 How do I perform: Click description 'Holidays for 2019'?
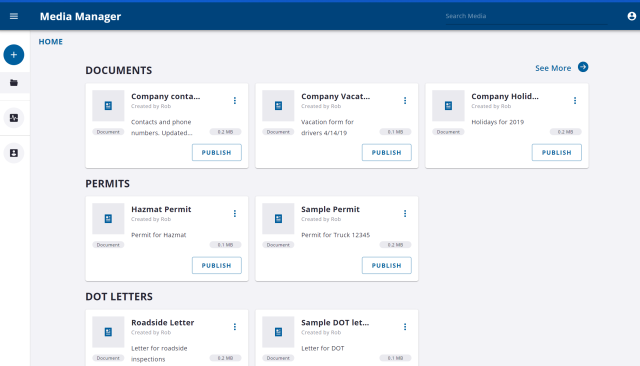pos(498,122)
